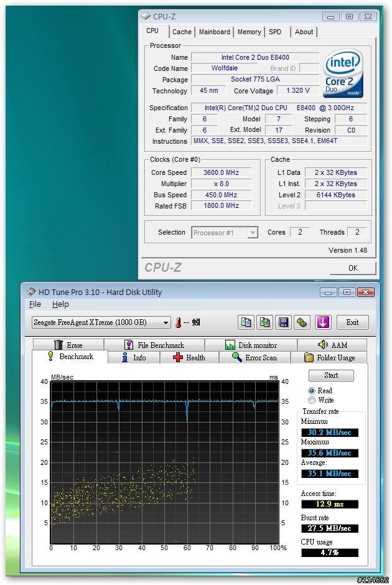Screen dimensions: 392x585
Task: Click the Start benchmark button
Action: pyautogui.click(x=331, y=375)
